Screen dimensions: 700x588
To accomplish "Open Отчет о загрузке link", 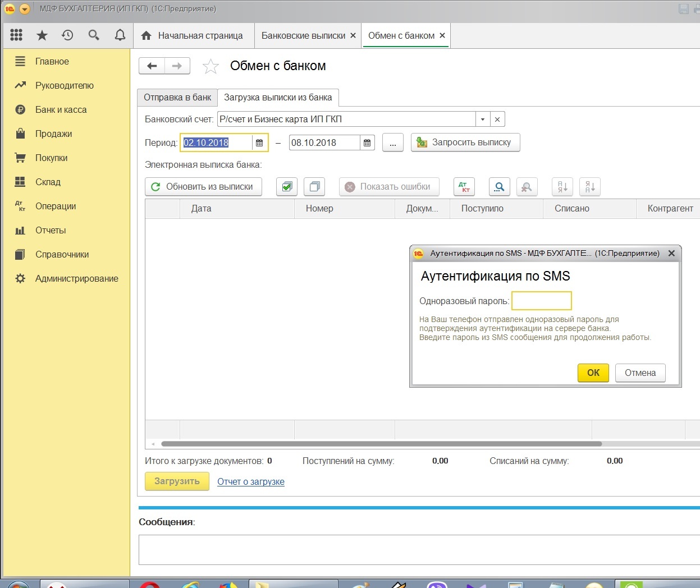I will (x=251, y=481).
